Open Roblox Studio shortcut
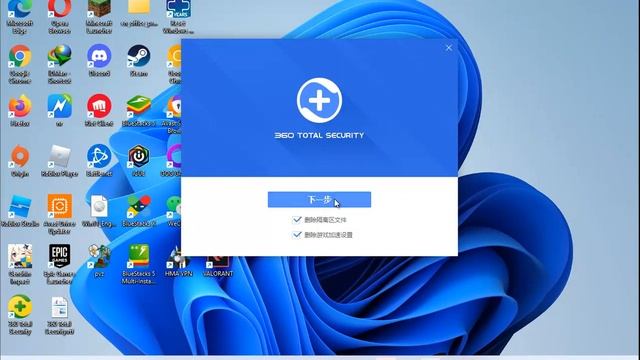This screenshot has width=640, height=360. [x=20, y=210]
